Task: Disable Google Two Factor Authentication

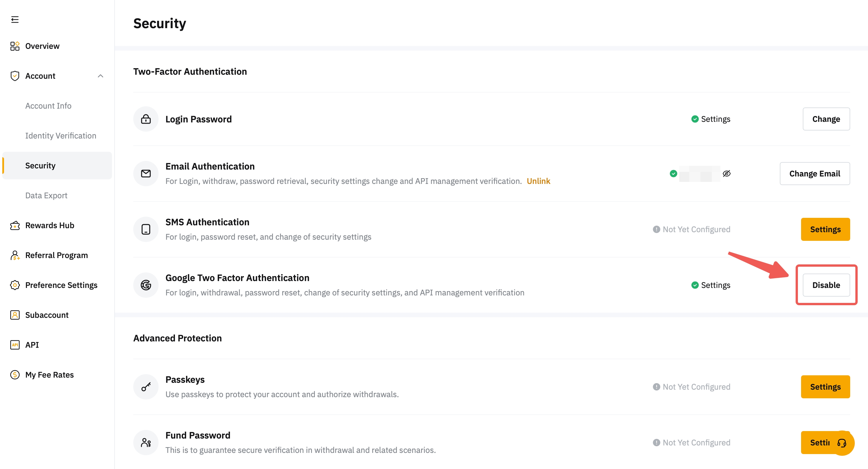Action: pyautogui.click(x=826, y=285)
